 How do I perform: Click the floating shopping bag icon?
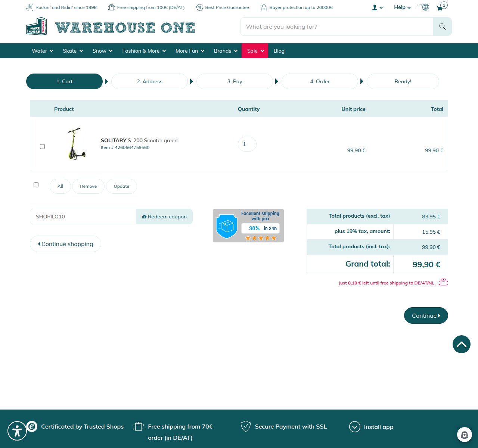464,435
